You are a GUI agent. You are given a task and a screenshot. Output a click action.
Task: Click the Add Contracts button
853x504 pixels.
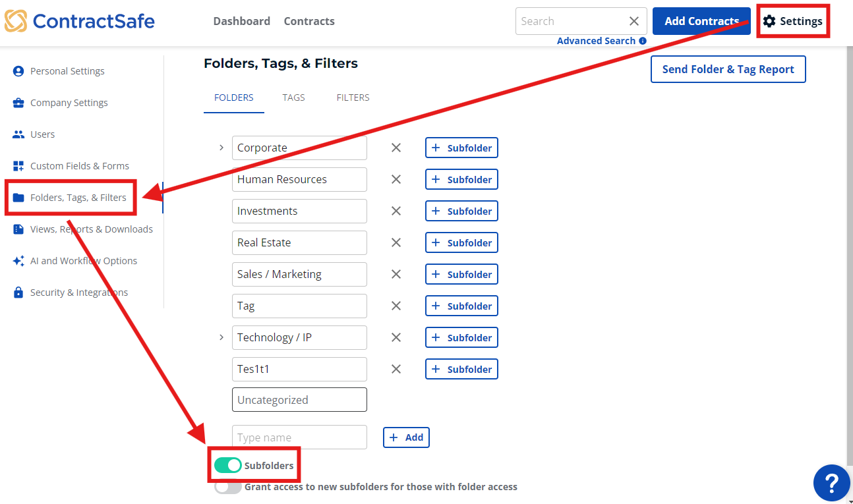click(x=701, y=20)
